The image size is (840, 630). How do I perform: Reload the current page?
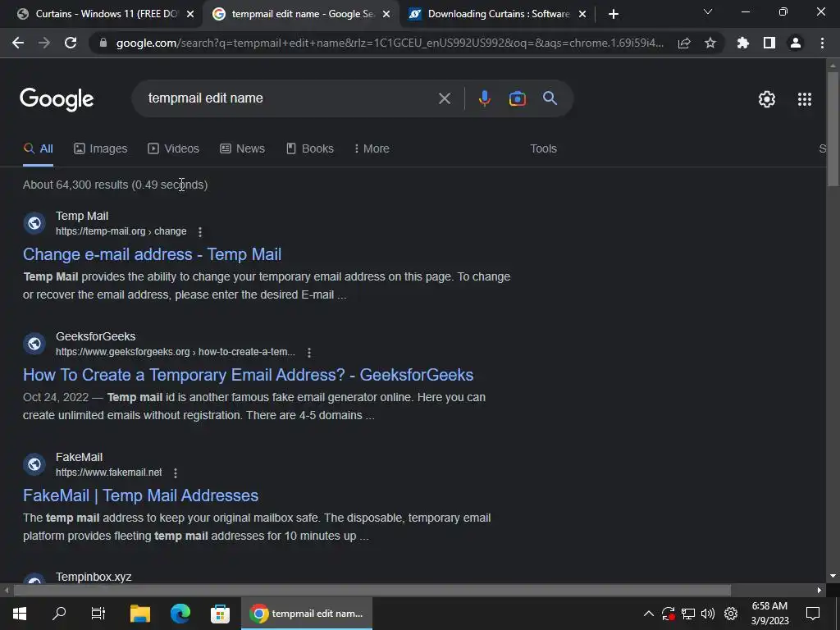(x=71, y=43)
